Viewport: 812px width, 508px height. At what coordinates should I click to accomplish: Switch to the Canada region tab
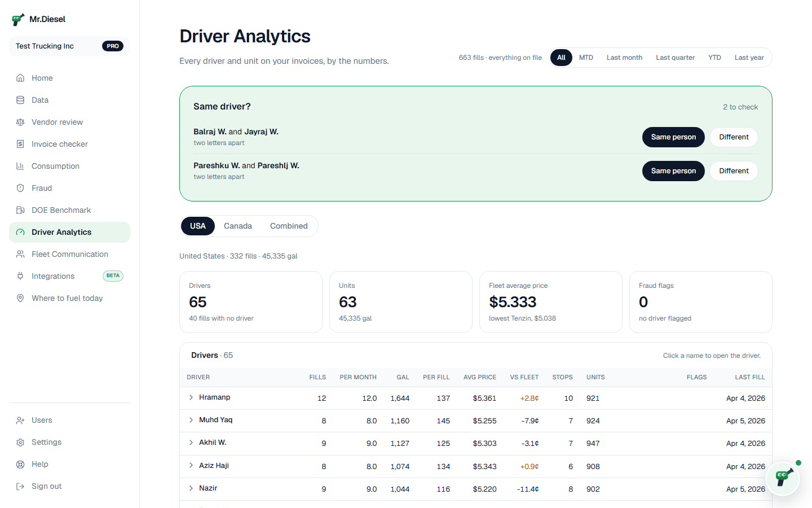(238, 226)
